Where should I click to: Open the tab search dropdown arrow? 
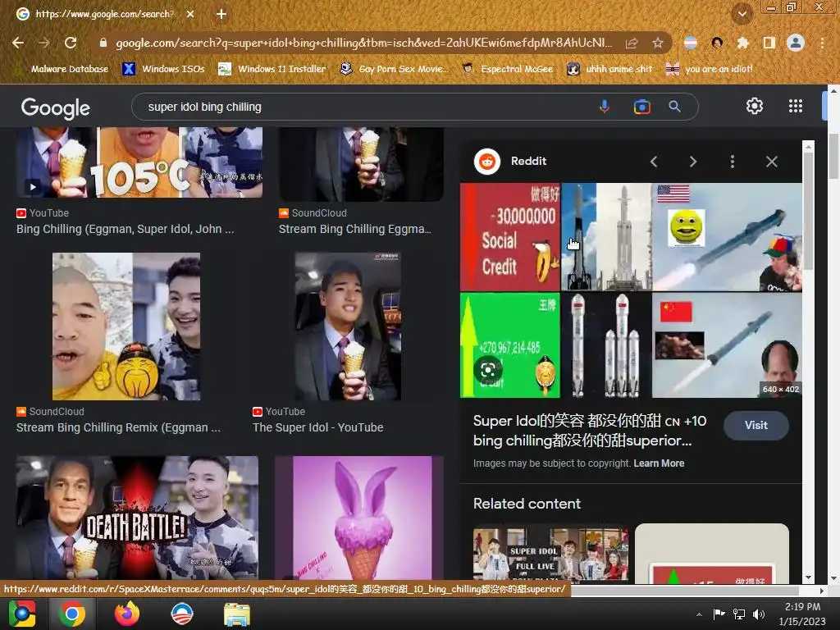pyautogui.click(x=742, y=14)
